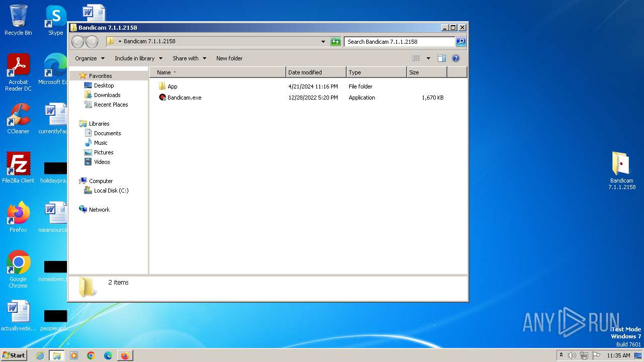644x362 pixels.
Task: Open Firefox from the taskbar
Action: pyautogui.click(x=125, y=355)
